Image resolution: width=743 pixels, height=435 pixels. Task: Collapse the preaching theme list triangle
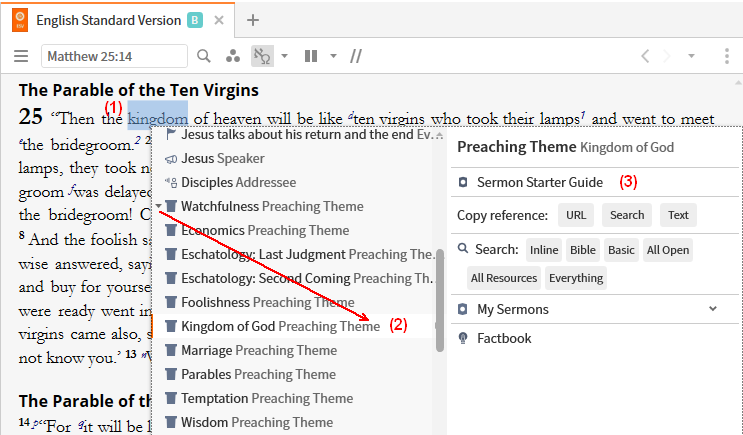click(158, 206)
